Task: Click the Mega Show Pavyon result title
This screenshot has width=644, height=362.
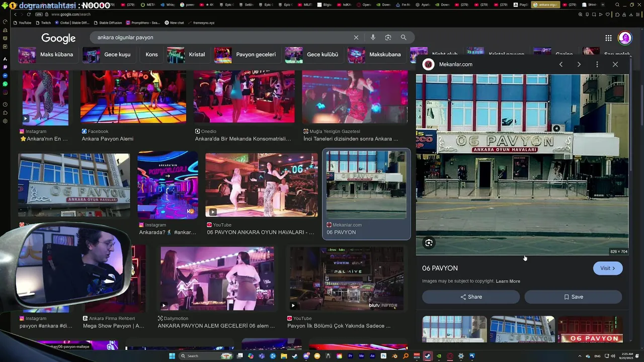Action: pos(114,326)
